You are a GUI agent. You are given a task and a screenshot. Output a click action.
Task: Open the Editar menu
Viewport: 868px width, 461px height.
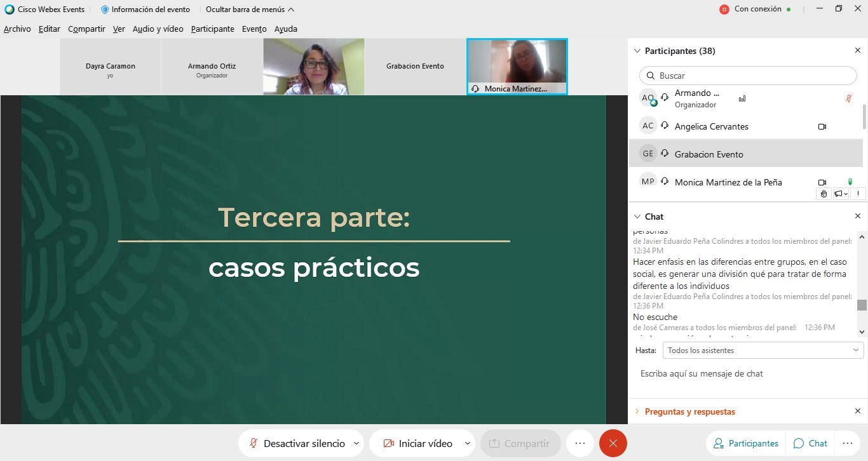50,29
